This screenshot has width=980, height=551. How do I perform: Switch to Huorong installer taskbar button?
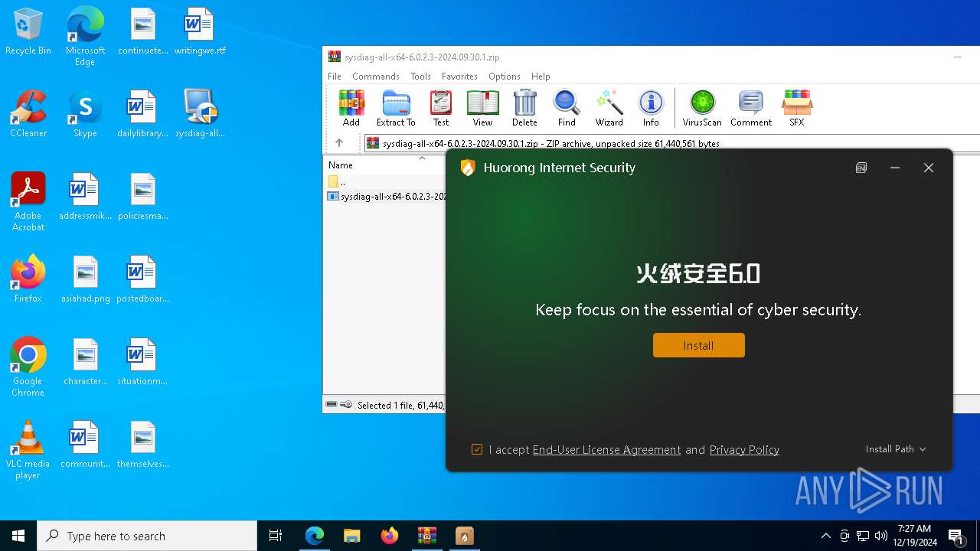465,536
